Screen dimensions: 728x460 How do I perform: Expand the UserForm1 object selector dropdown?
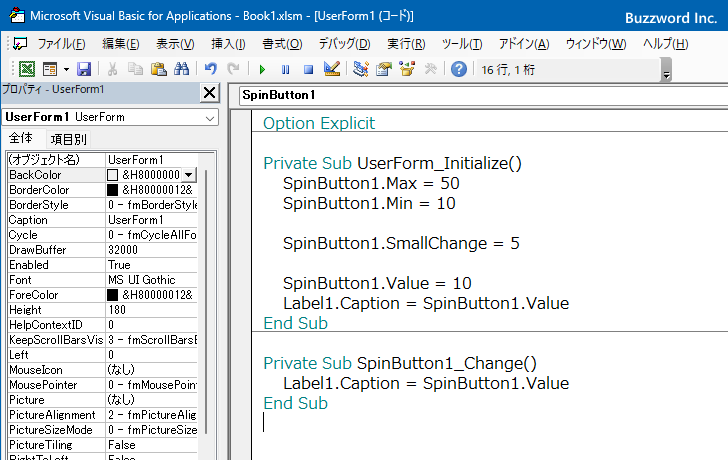[209, 117]
